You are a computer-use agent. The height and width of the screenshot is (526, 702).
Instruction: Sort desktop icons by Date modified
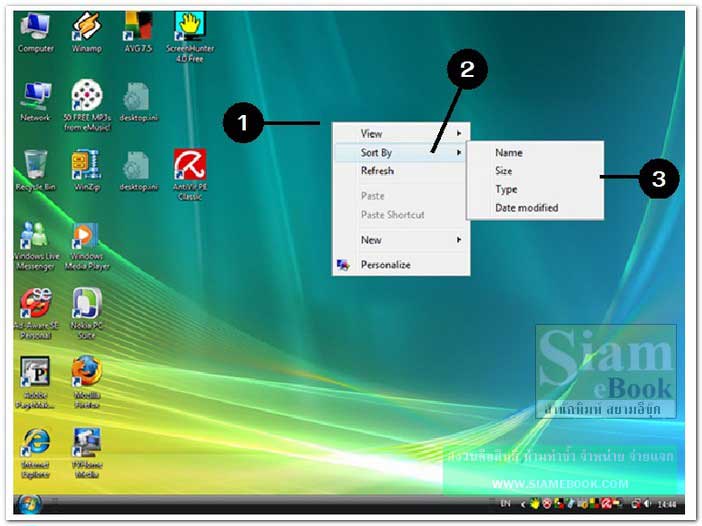[535, 208]
